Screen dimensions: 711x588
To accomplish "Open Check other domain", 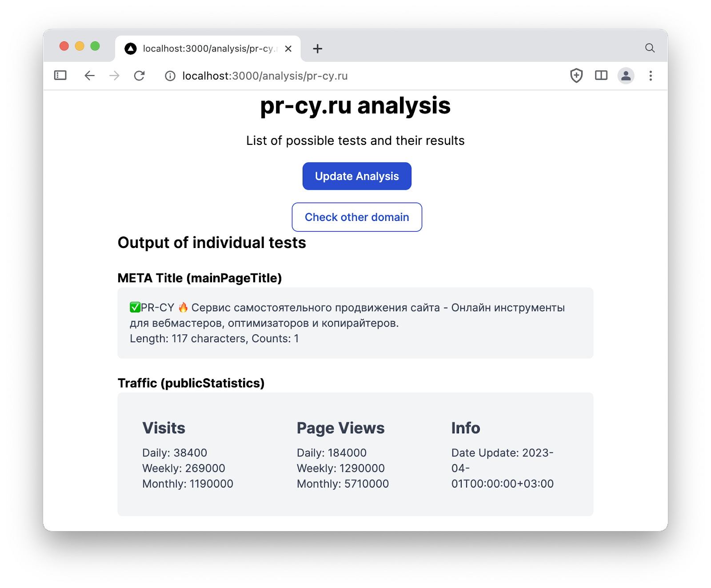I will pos(356,217).
